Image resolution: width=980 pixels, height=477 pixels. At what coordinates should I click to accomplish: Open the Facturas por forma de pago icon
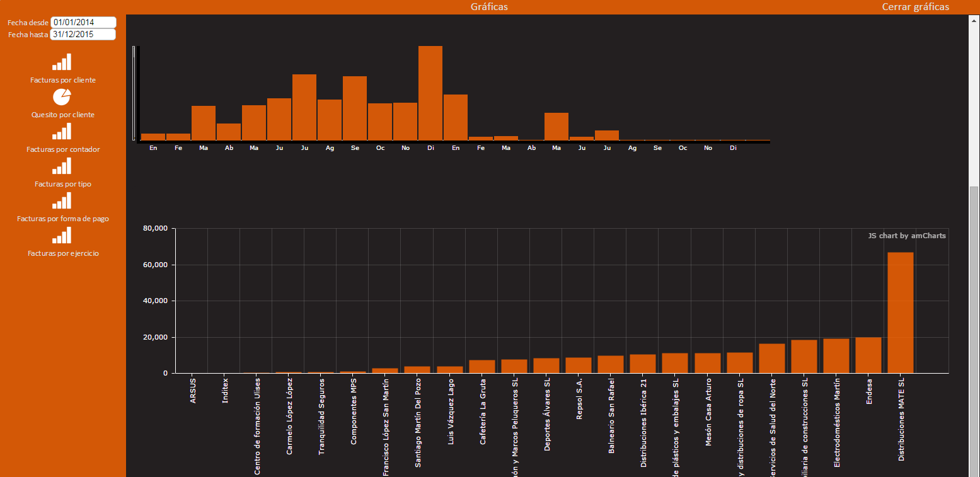[x=62, y=200]
